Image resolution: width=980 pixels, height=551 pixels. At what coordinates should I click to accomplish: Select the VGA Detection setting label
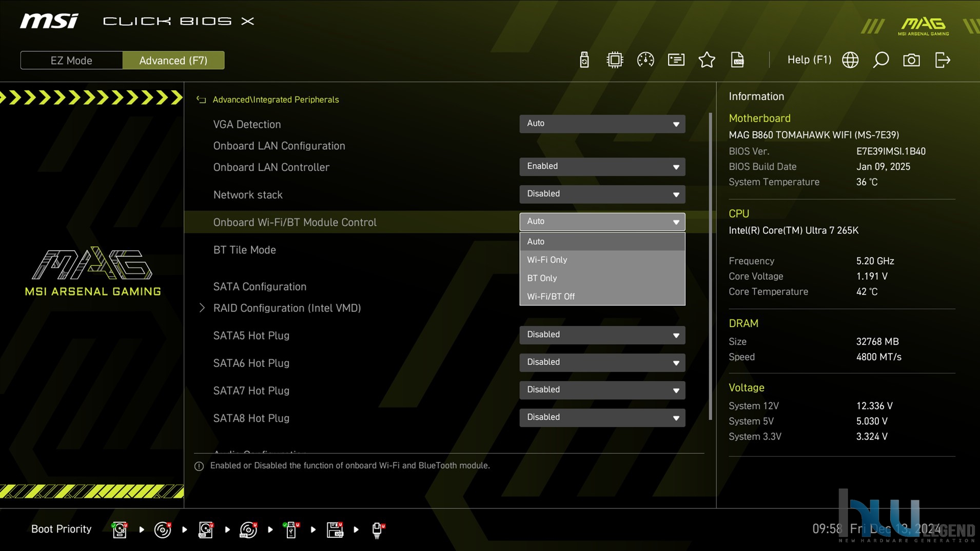point(247,125)
